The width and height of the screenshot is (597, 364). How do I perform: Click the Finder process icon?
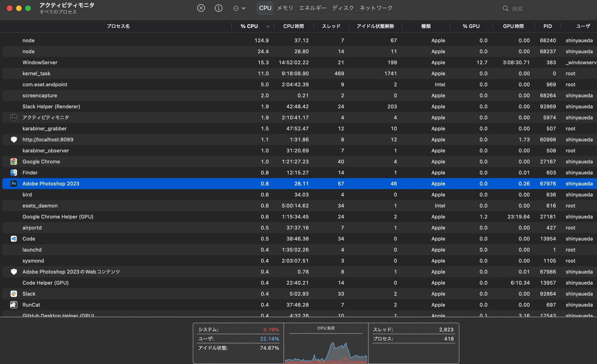click(x=14, y=173)
